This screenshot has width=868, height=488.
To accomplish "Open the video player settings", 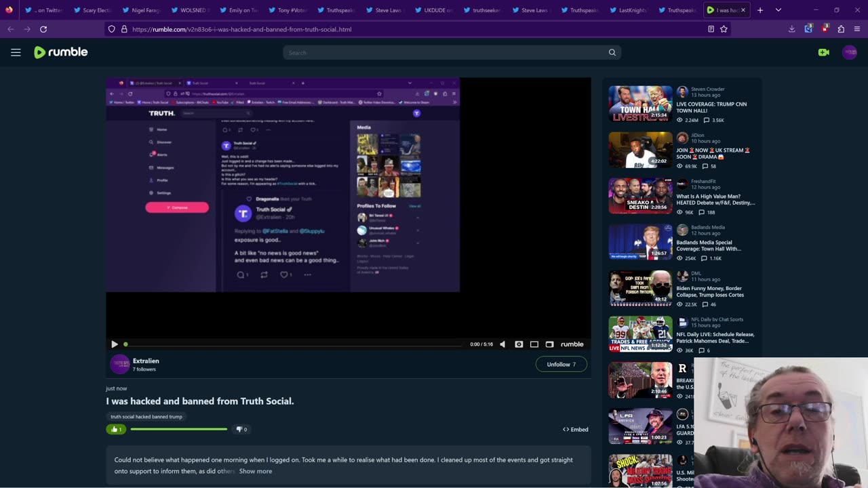I will point(519,344).
